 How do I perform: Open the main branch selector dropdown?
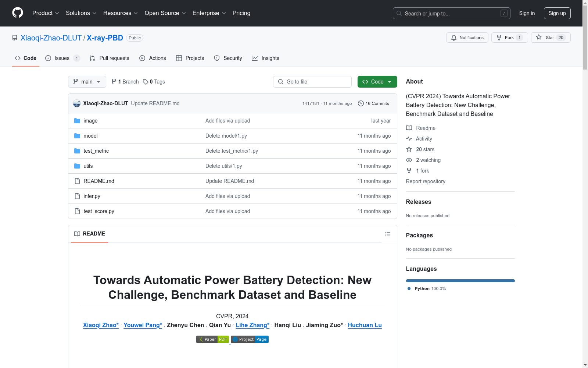[87, 82]
